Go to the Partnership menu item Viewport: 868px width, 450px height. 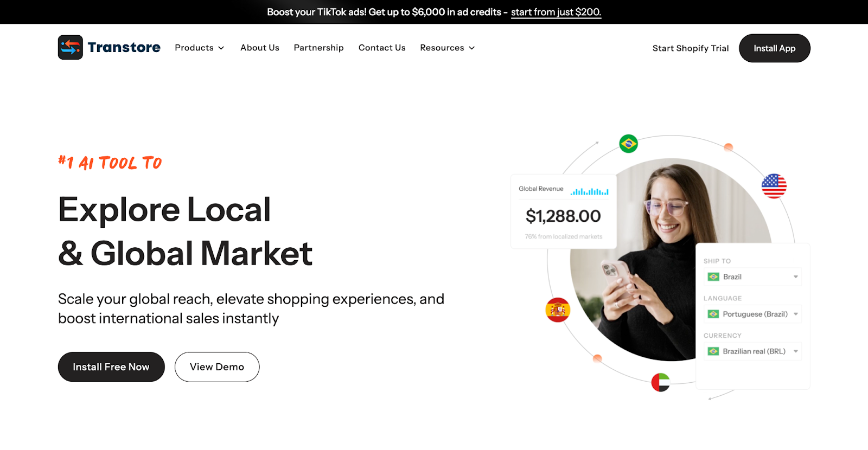(x=318, y=48)
